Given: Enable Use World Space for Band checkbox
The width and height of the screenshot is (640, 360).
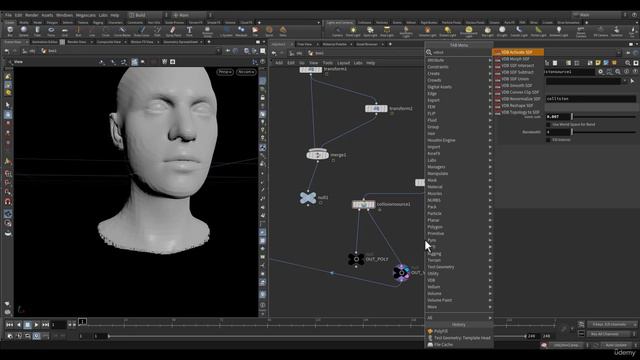Looking at the screenshot, I should pyautogui.click(x=549, y=124).
